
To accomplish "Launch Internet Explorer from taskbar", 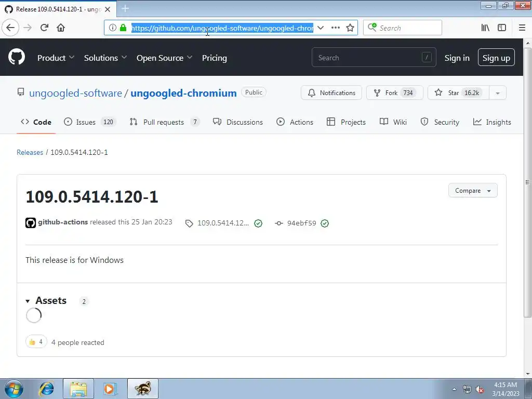I will coord(46,389).
